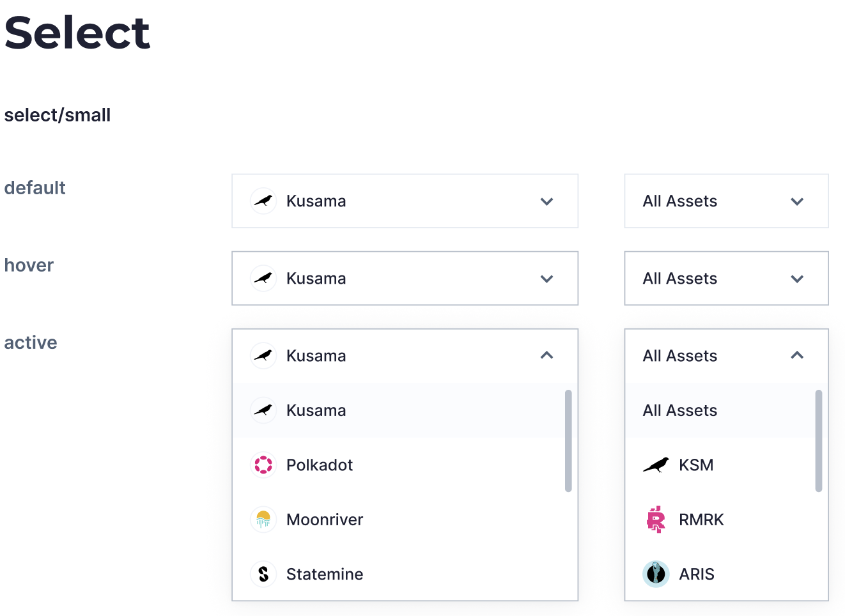Select Polkadot from the network list
845x616 pixels.
320,465
